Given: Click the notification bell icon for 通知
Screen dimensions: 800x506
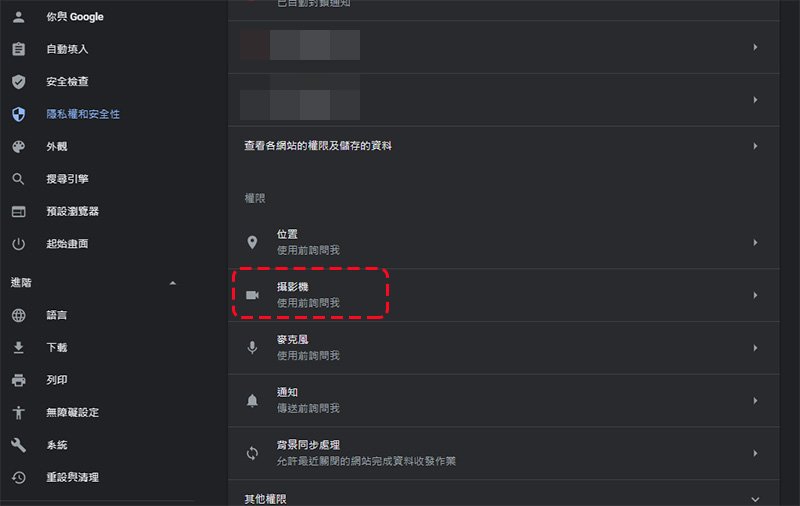Looking at the screenshot, I should [x=252, y=401].
